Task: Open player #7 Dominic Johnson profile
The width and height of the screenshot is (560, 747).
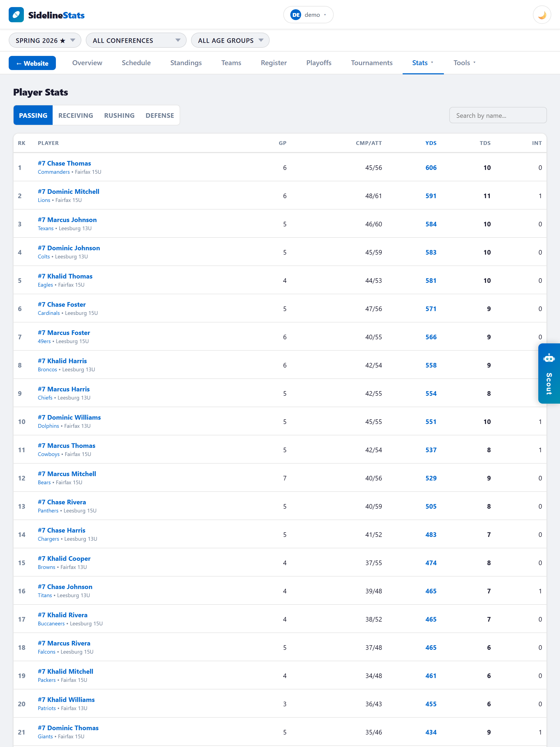Action: (x=69, y=248)
